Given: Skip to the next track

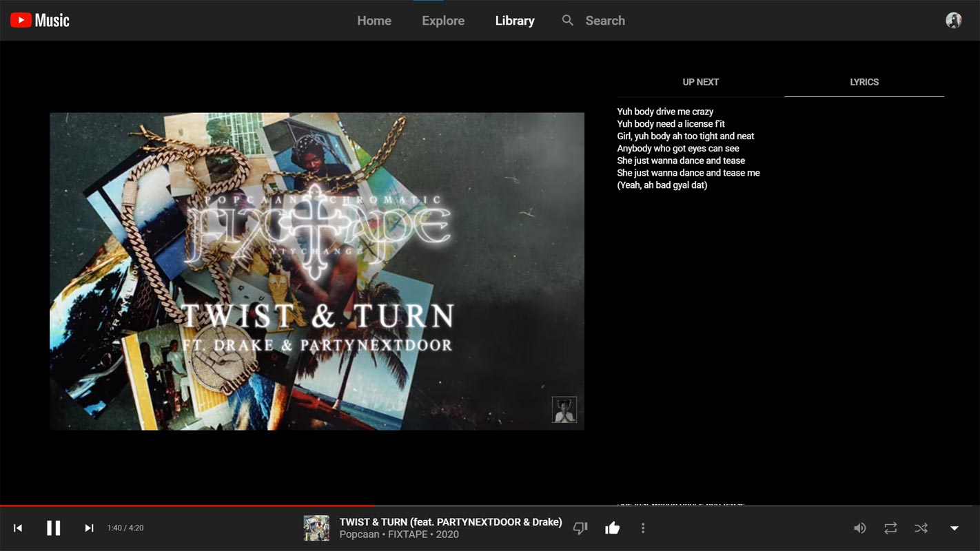Looking at the screenshot, I should coord(89,528).
